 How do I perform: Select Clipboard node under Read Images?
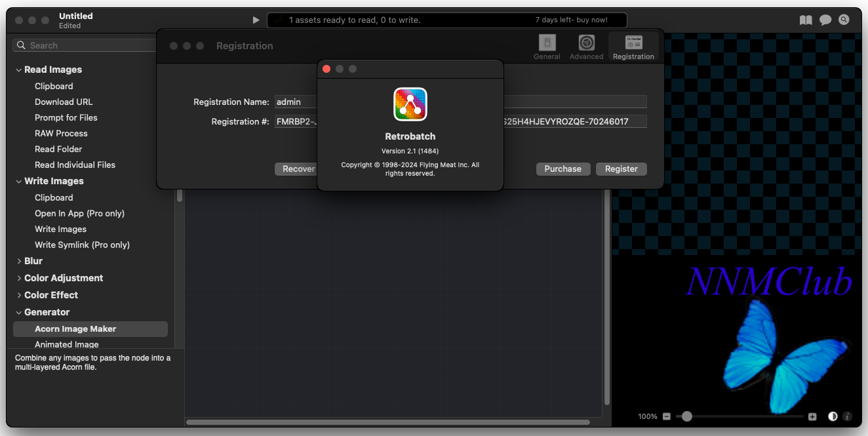coord(54,86)
